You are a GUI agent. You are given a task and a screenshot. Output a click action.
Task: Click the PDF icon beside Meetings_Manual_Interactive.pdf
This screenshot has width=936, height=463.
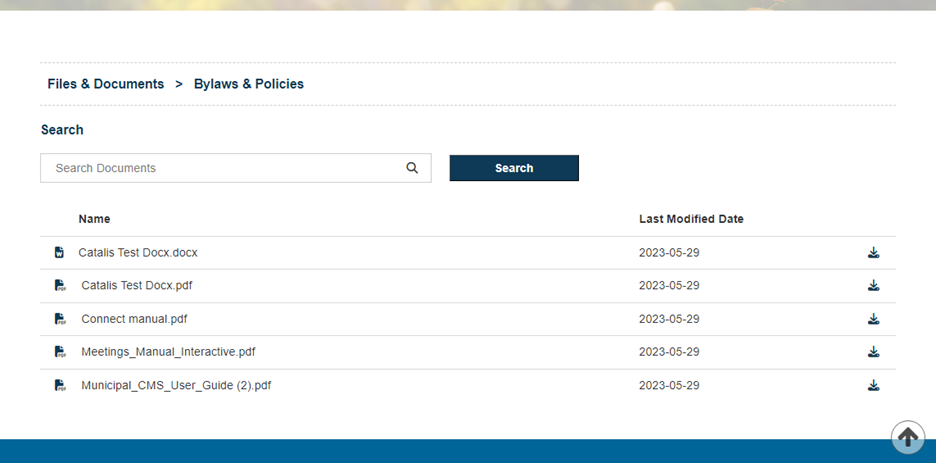pos(60,352)
